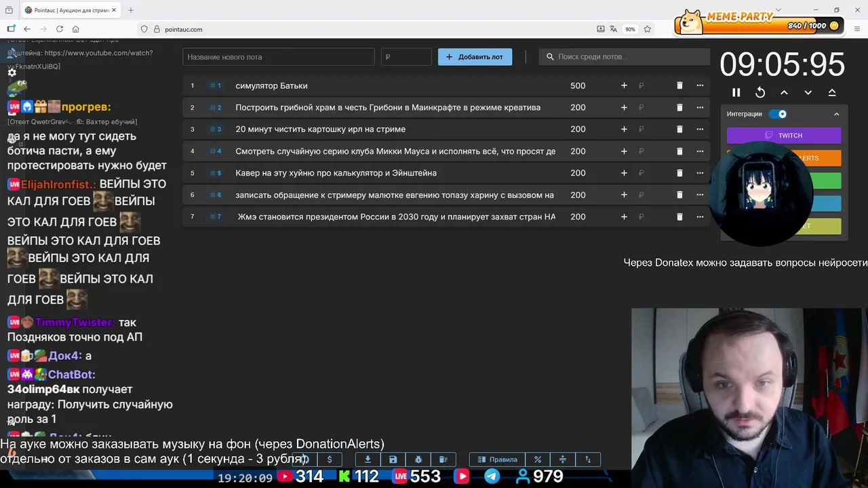868x488 pixels.
Task: Select lot '20 минут чистить картошку ирл на стриме'
Action: coord(320,129)
